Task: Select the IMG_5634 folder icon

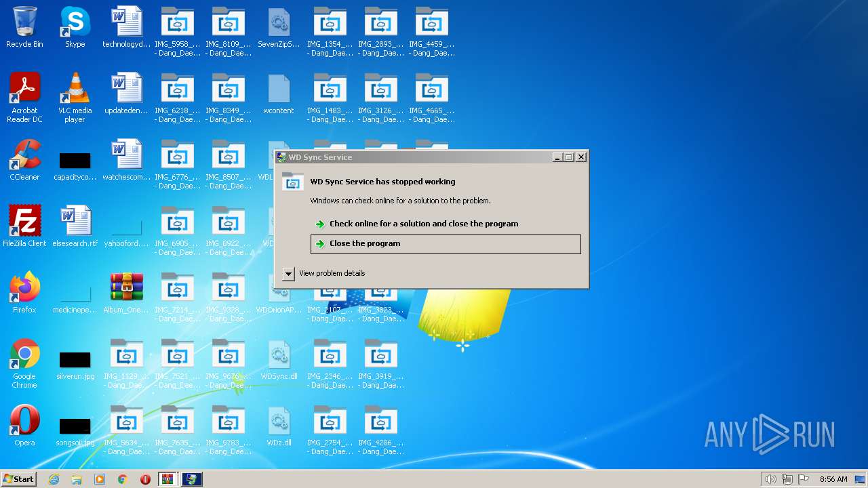Action: (x=126, y=430)
